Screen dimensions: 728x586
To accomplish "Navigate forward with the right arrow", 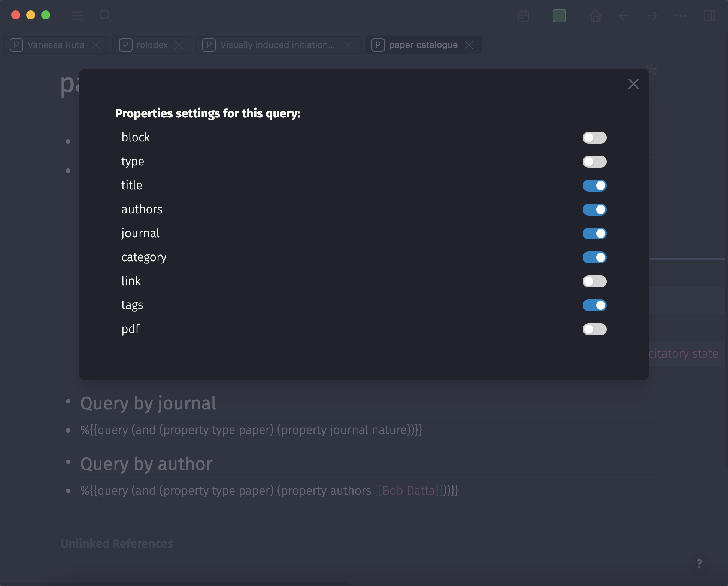I will coord(652,16).
